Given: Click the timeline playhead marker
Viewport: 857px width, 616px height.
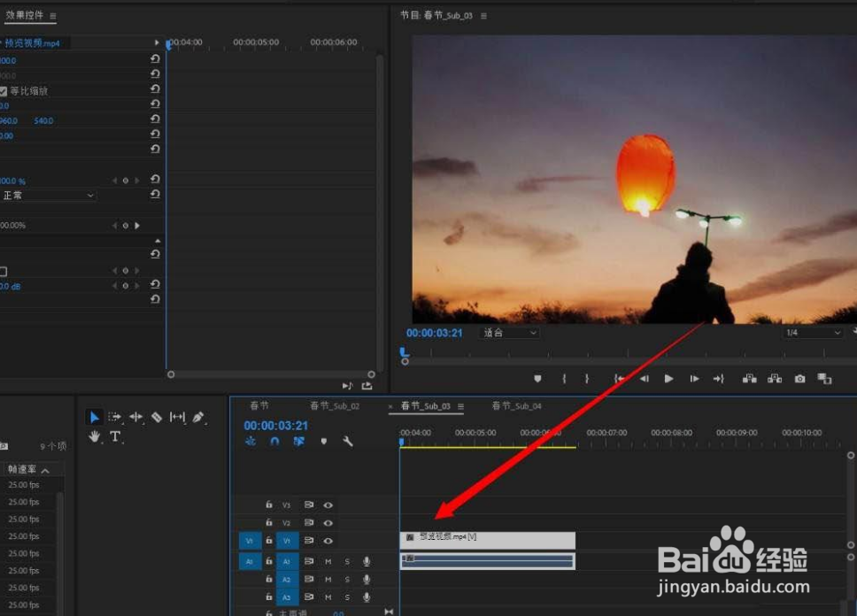Looking at the screenshot, I should click(401, 442).
